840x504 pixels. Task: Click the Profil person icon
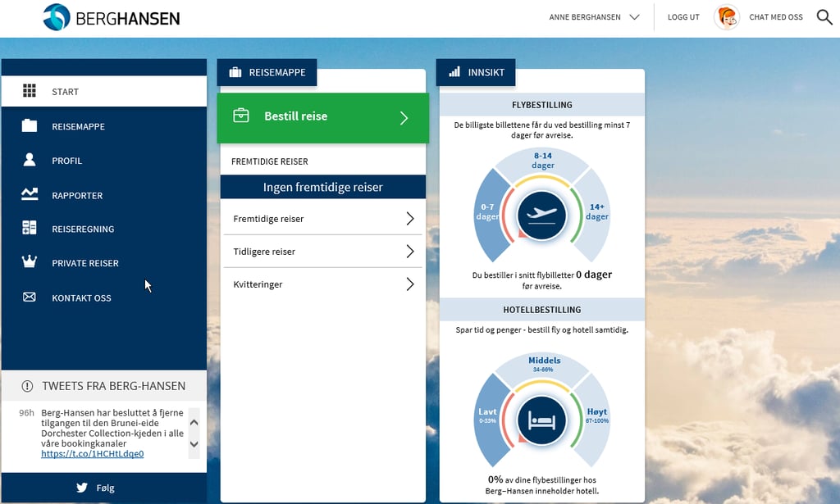tap(30, 160)
